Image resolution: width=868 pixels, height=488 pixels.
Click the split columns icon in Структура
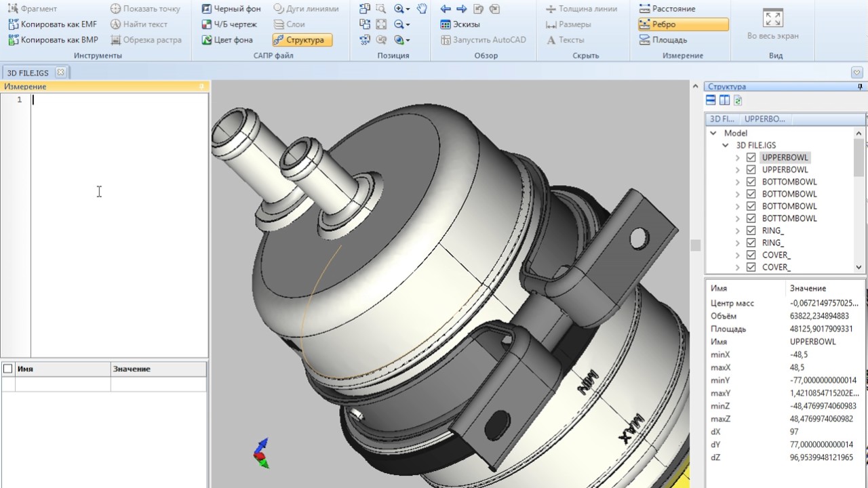click(724, 100)
